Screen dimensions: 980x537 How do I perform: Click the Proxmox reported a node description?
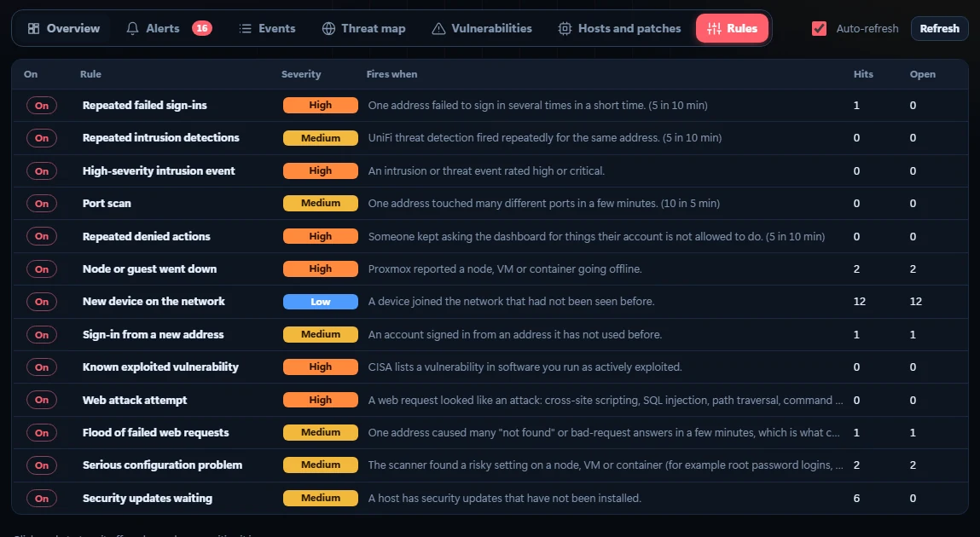(x=505, y=269)
